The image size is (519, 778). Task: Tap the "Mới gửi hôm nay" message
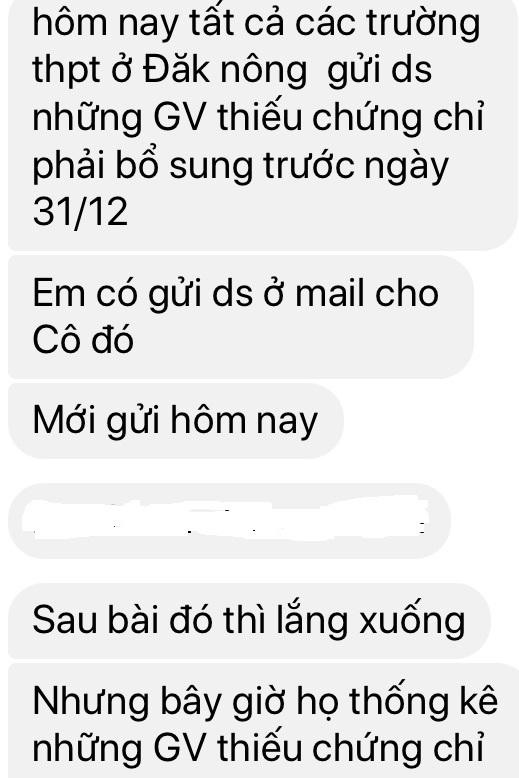pos(176,420)
